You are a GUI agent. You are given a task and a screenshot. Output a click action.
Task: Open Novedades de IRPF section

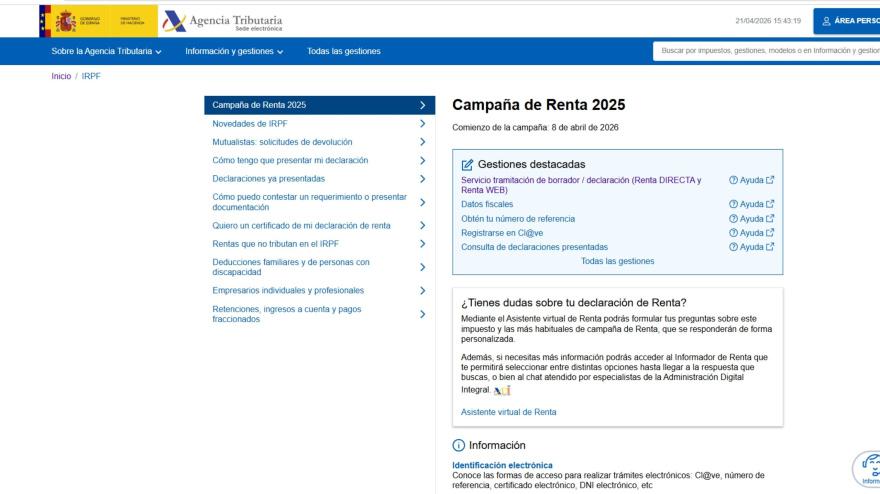[319, 124]
